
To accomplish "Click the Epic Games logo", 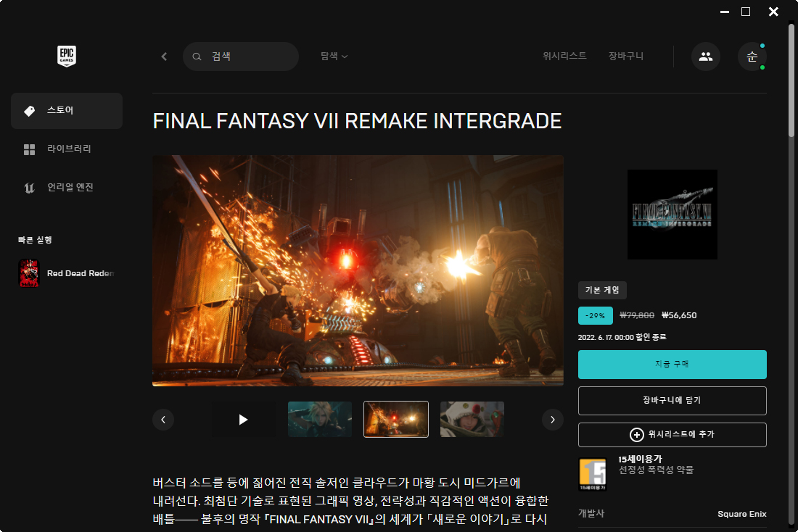I will (x=67, y=56).
